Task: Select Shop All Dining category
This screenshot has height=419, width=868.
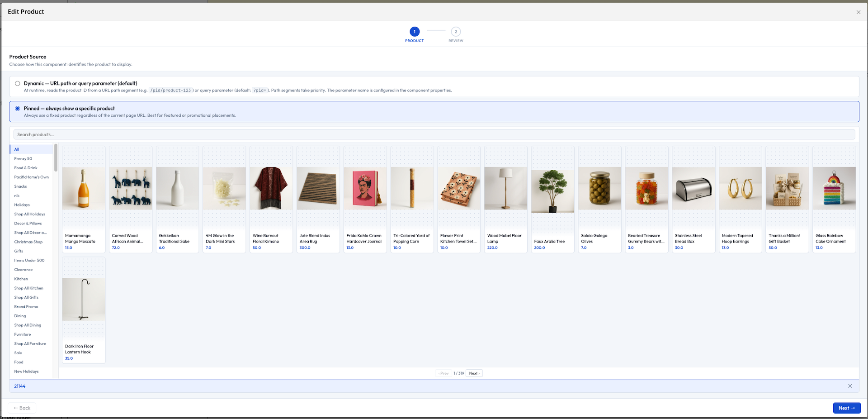Action: pyautogui.click(x=31, y=325)
